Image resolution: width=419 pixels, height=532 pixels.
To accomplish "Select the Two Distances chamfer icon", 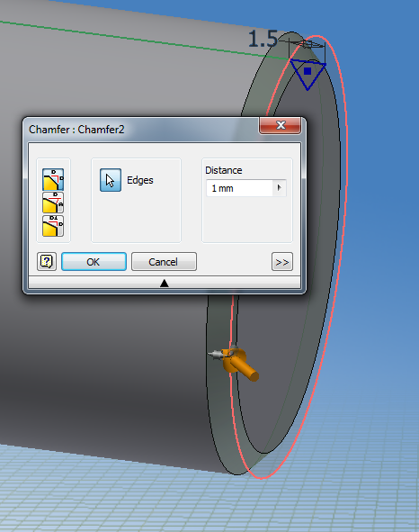I will [x=53, y=226].
